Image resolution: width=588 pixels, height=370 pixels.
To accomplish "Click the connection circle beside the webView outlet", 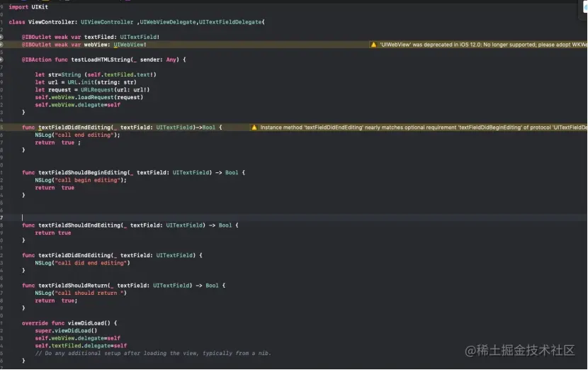I will [x=1, y=45].
